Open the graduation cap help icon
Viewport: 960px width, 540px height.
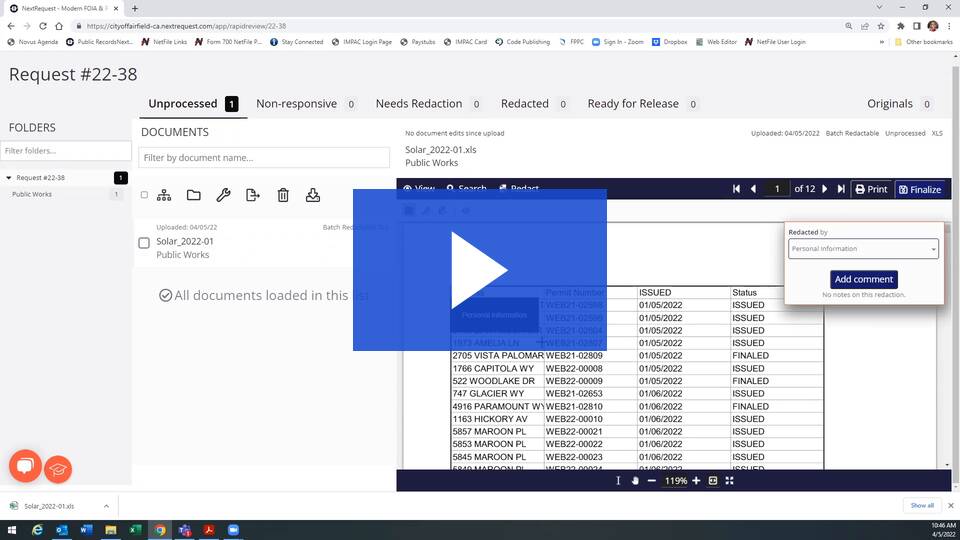click(x=58, y=470)
